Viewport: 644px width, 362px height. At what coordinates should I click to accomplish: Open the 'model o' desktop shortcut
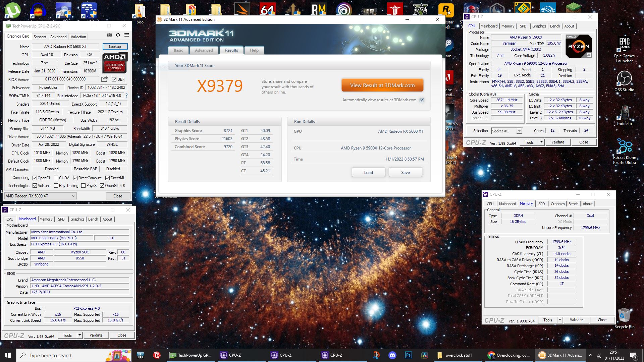[x=624, y=115]
